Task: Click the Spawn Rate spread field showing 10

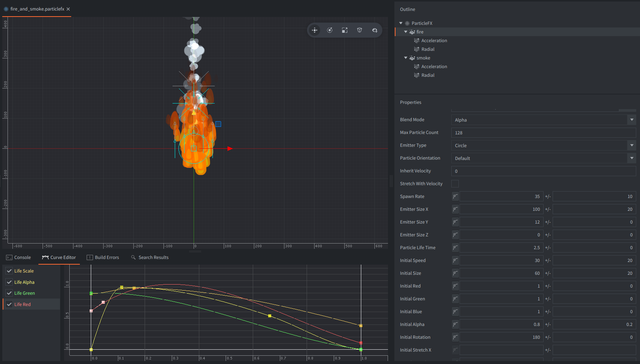Action: pos(594,196)
